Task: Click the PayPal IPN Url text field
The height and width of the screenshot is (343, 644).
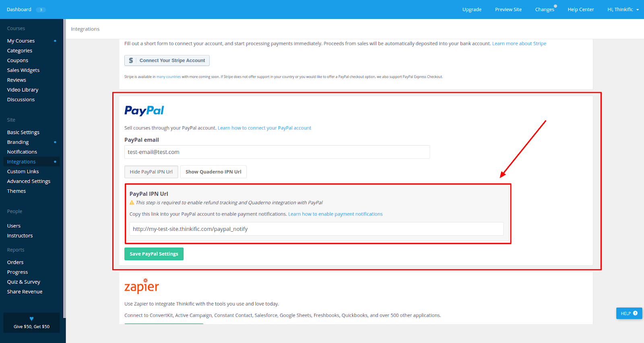Action: click(x=316, y=229)
